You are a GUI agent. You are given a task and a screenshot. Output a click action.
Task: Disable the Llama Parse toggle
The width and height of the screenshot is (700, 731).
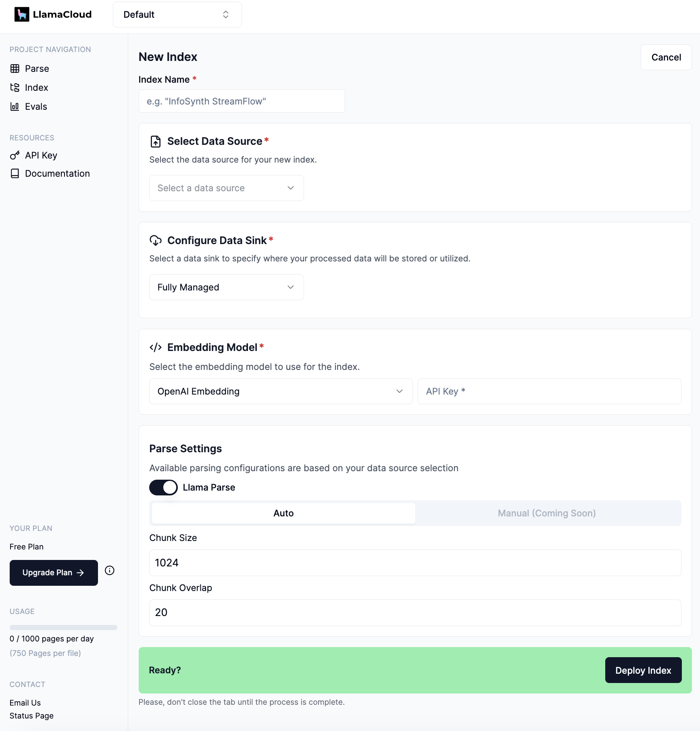point(163,487)
